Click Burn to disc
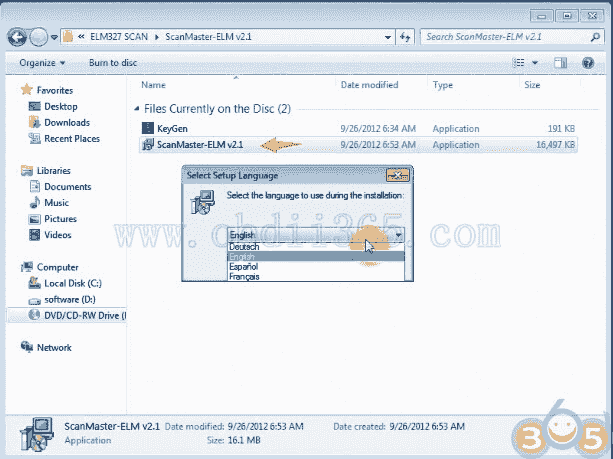Viewport: 613px width, 459px height. [x=113, y=63]
